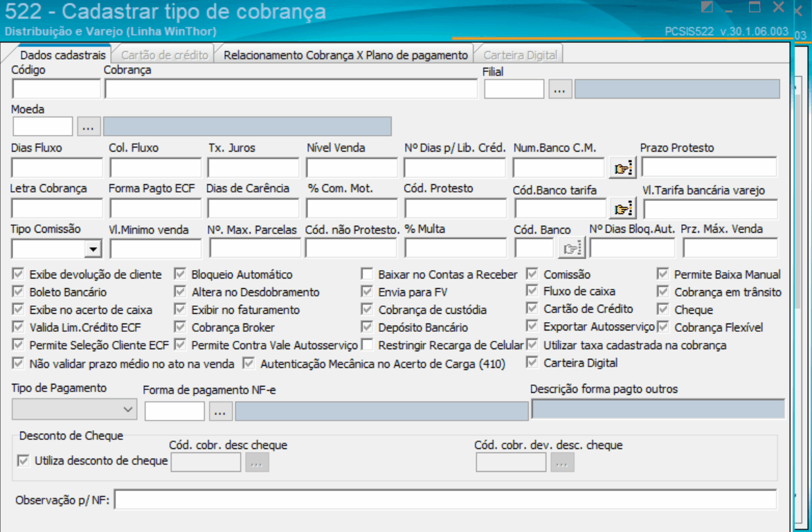Screen dimensions: 812x532
Task: Click the Prazo Protesto field
Action: coord(710,168)
